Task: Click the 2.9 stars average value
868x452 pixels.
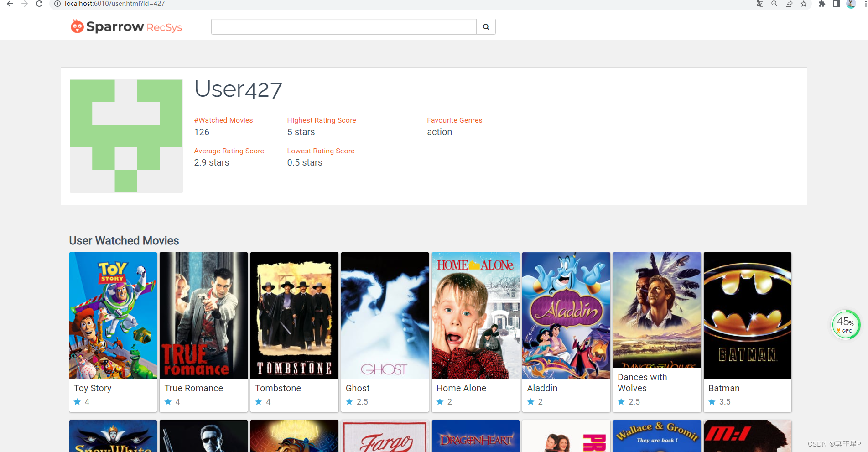Action: coord(212,163)
